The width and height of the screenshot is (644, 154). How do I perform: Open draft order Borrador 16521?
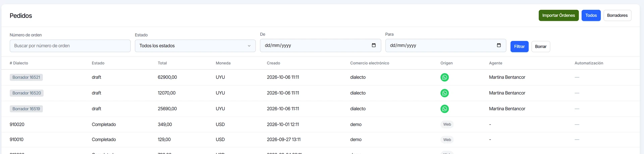(x=26, y=77)
